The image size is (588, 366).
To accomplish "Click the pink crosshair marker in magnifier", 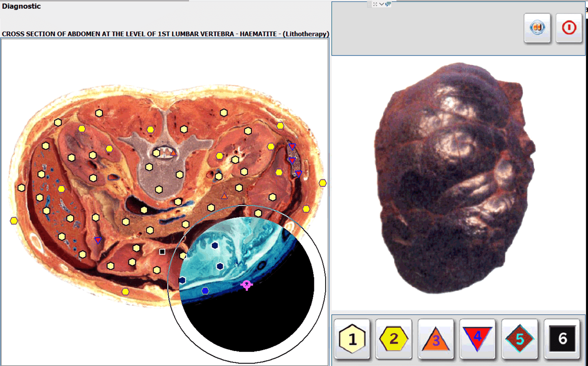I will [x=246, y=284].
